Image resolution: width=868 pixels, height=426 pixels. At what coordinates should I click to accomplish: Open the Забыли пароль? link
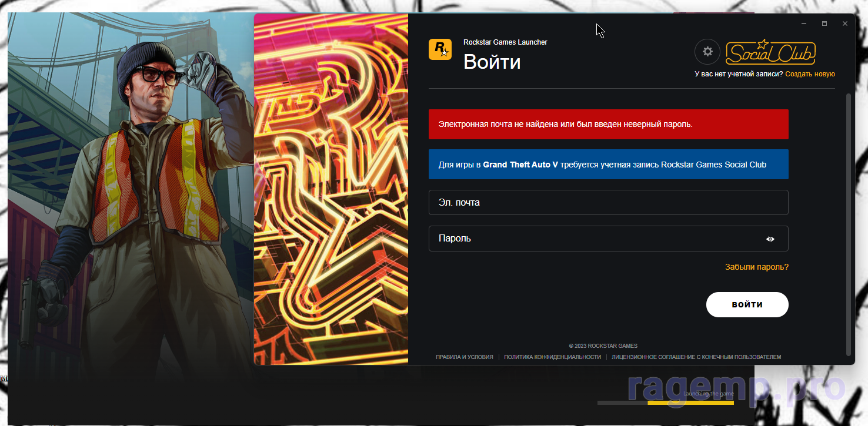(x=756, y=267)
